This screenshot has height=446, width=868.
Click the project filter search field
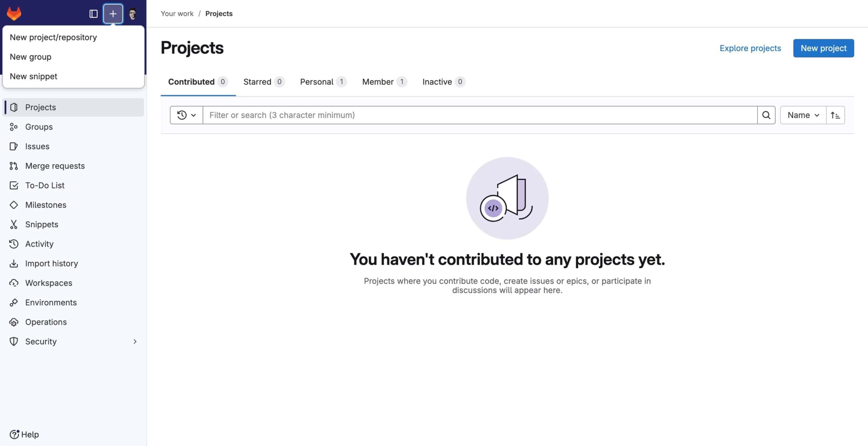click(475, 115)
